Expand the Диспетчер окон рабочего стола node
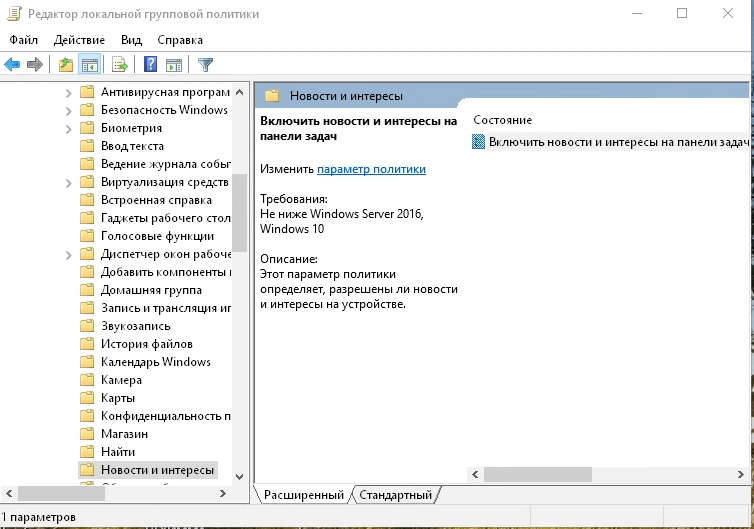Viewport: 754px width, 529px height. click(68, 255)
